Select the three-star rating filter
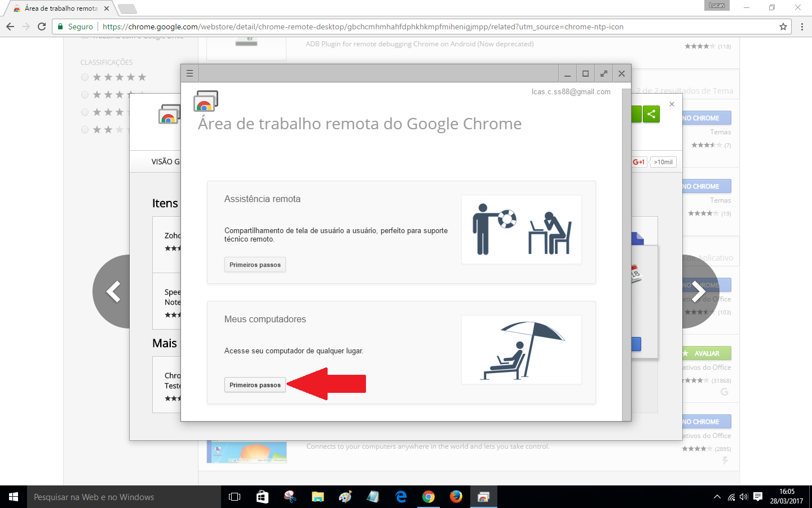This screenshot has width=812, height=508. (x=85, y=112)
